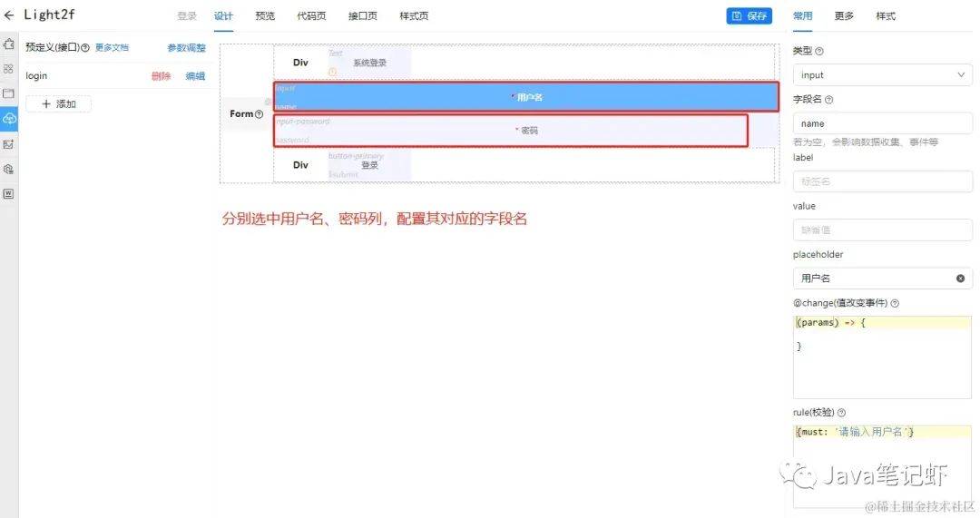Click help icon next to 预定义(接口)

[x=85, y=47]
